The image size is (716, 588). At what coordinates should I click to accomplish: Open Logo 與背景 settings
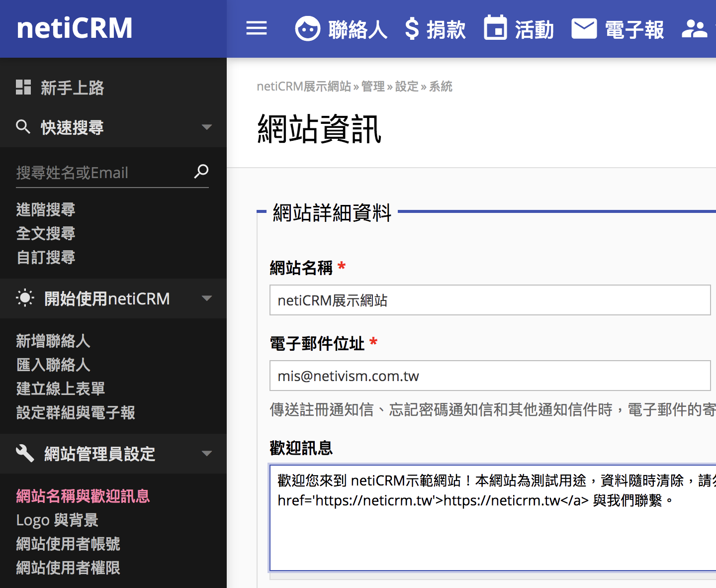coord(57,520)
